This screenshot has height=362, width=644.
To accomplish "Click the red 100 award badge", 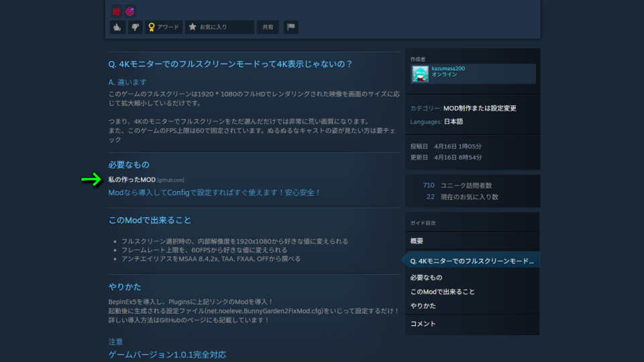I will coord(116,11).
